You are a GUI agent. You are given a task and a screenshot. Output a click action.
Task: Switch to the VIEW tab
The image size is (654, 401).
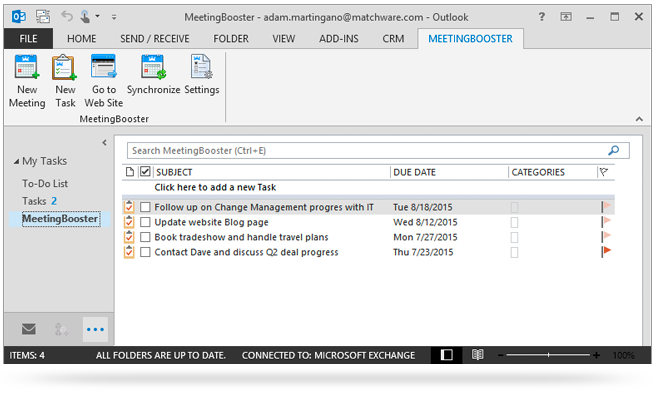[x=284, y=39]
